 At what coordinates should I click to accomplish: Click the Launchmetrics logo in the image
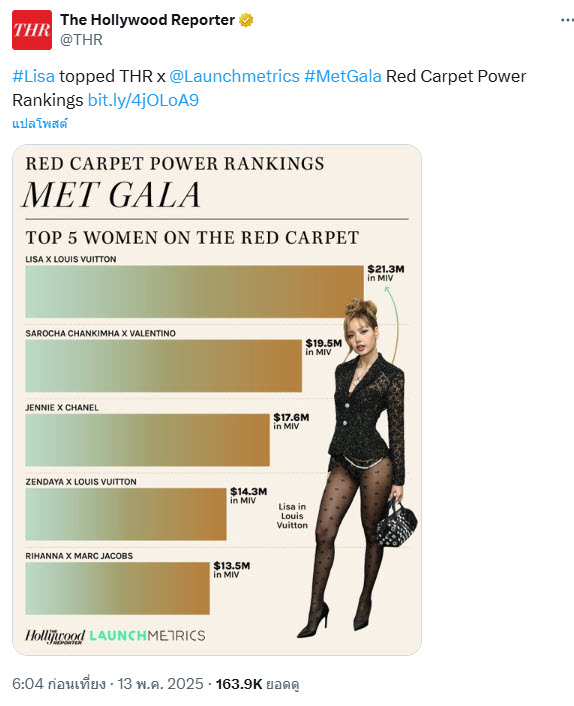(147, 635)
